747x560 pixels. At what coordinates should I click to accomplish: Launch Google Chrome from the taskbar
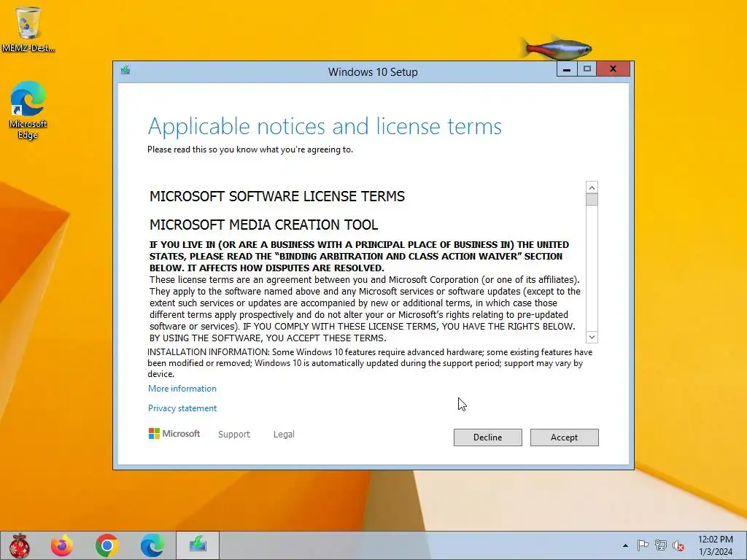[107, 545]
